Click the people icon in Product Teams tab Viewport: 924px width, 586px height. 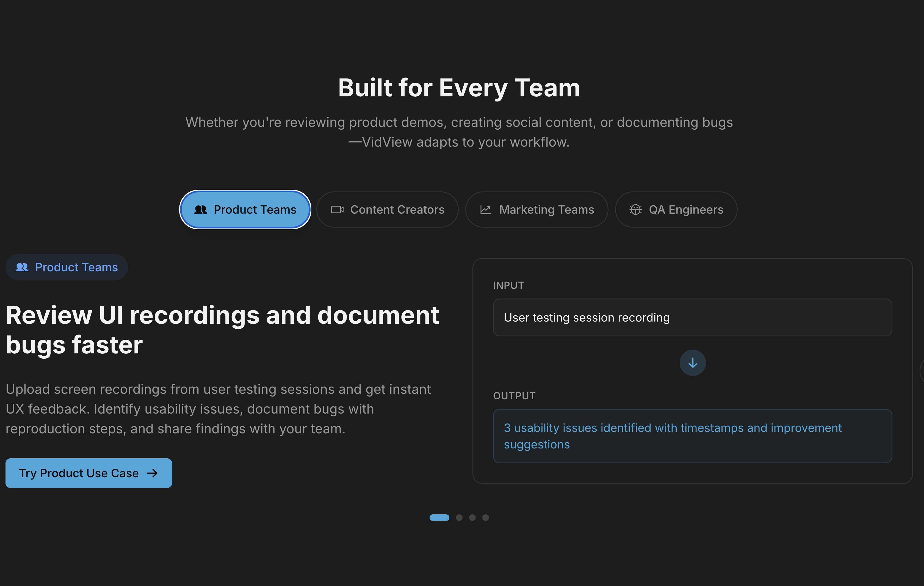pos(200,210)
